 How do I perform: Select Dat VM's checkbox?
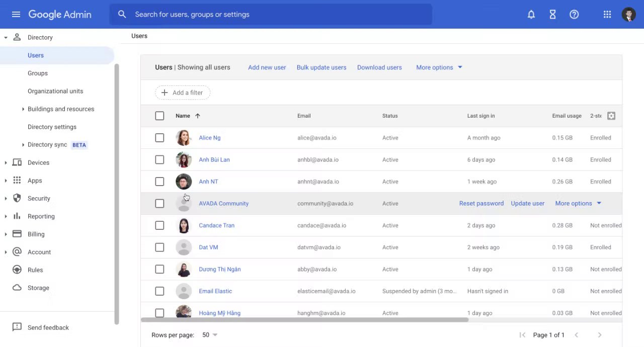coord(159,247)
